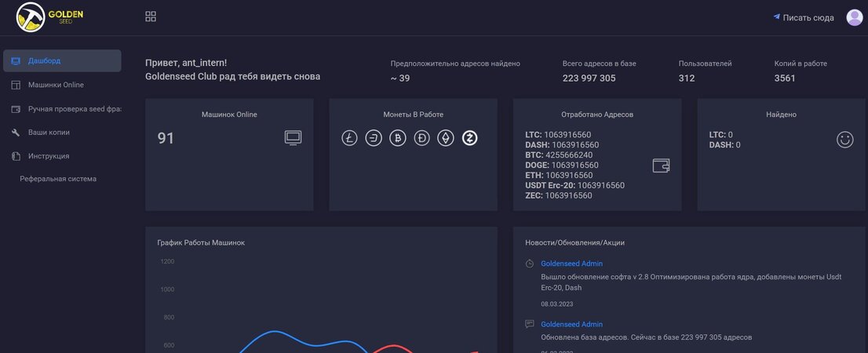Click the ZEC: 1063916560 entry
The image size is (868, 353).
click(x=559, y=195)
